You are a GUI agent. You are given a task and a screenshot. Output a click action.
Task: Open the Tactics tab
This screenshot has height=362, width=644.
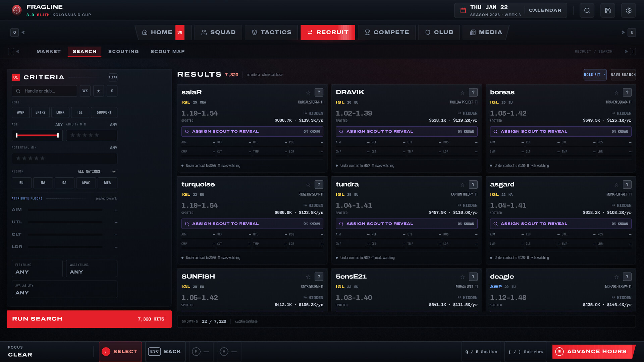click(x=271, y=32)
